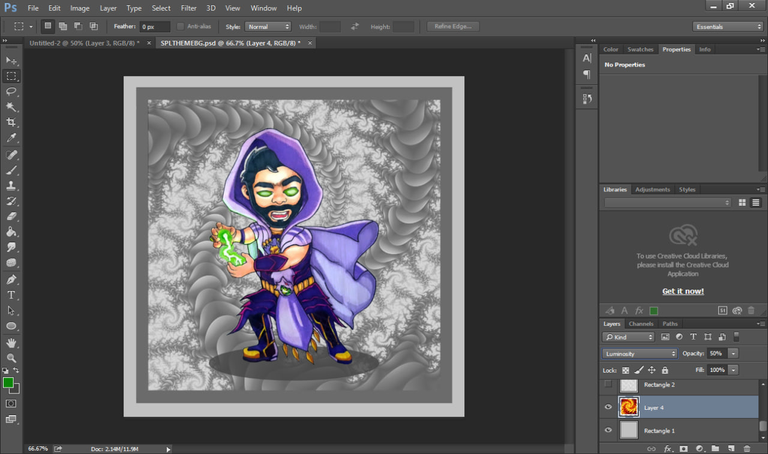Toggle lock all for layer
Screen dimensions: 768x454
(665, 370)
